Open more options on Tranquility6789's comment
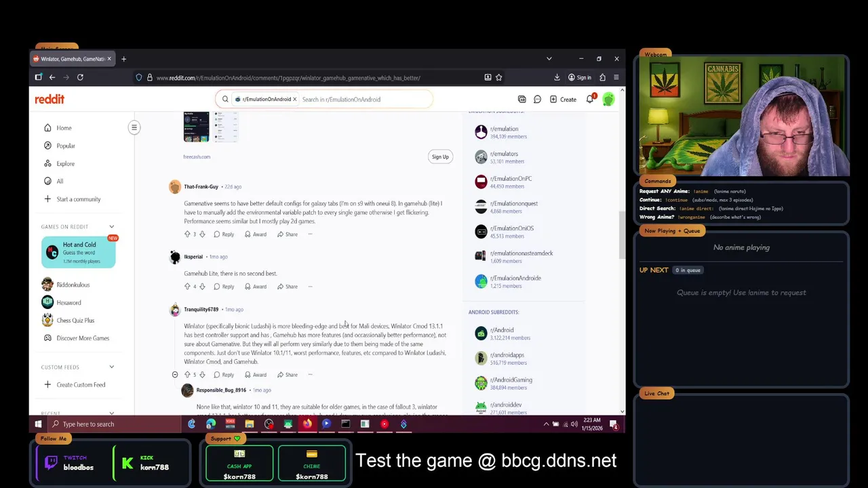The width and height of the screenshot is (868, 488). pyautogui.click(x=310, y=375)
